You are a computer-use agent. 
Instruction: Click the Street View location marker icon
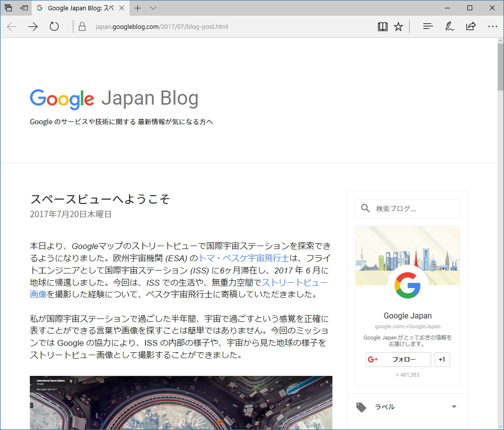coord(71,380)
